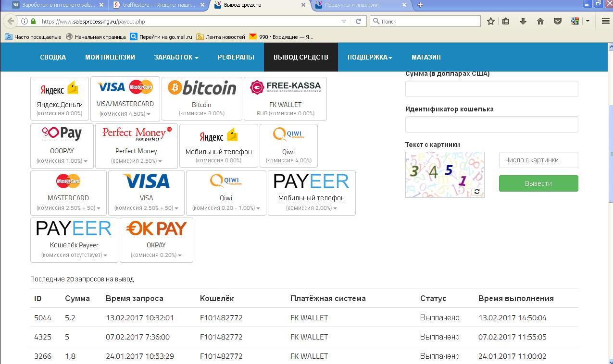The width and height of the screenshot is (613, 364).
Task: Select the Bitcoin payment logo
Action: tap(202, 88)
